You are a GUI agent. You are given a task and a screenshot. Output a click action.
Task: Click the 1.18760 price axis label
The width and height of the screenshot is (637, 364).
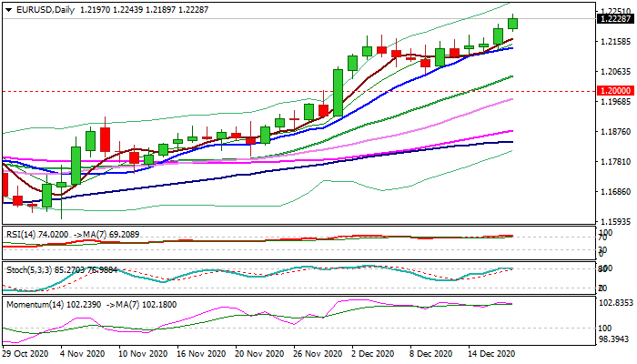tap(616, 132)
